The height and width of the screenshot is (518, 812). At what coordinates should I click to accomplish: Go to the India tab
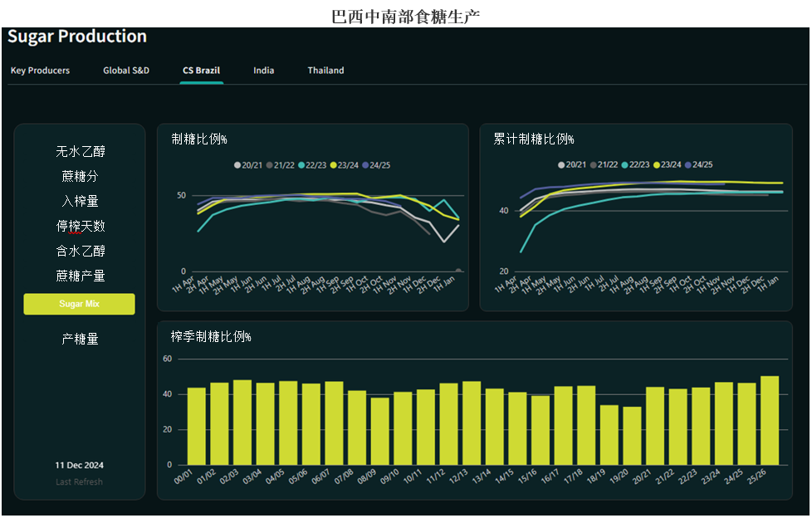tap(264, 71)
